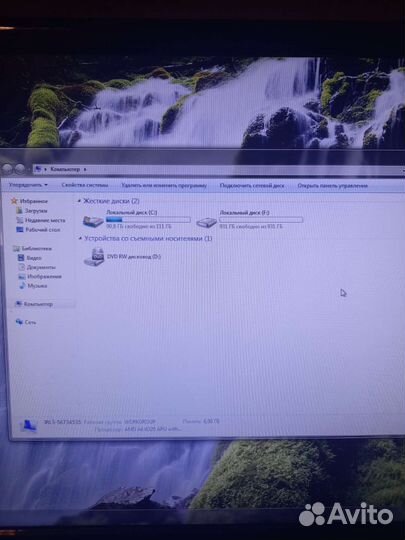
Task: Select the Local Disk (F:) drive icon
Action: (206, 222)
